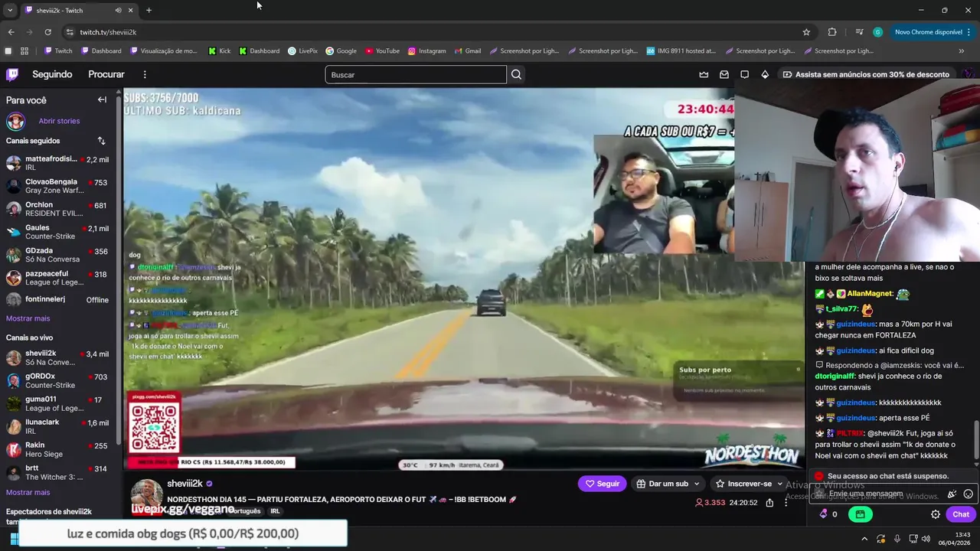980x551 pixels.
Task: Open the user profile avatar menu
Action: pyautogui.click(x=969, y=74)
